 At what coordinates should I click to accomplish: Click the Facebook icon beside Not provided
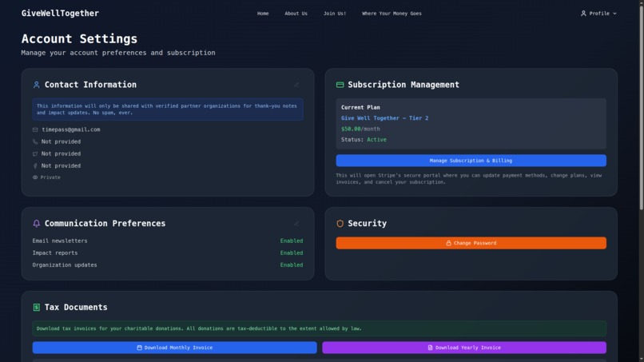click(35, 165)
